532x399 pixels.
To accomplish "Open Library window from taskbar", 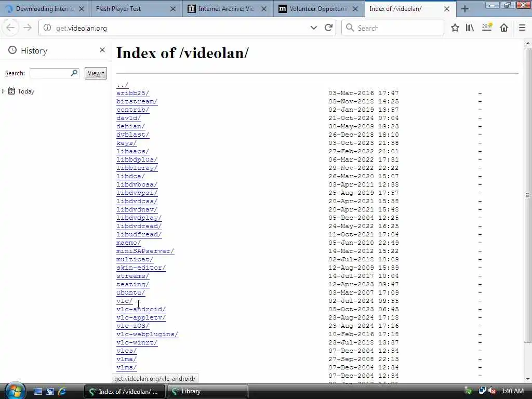I will coord(207,392).
